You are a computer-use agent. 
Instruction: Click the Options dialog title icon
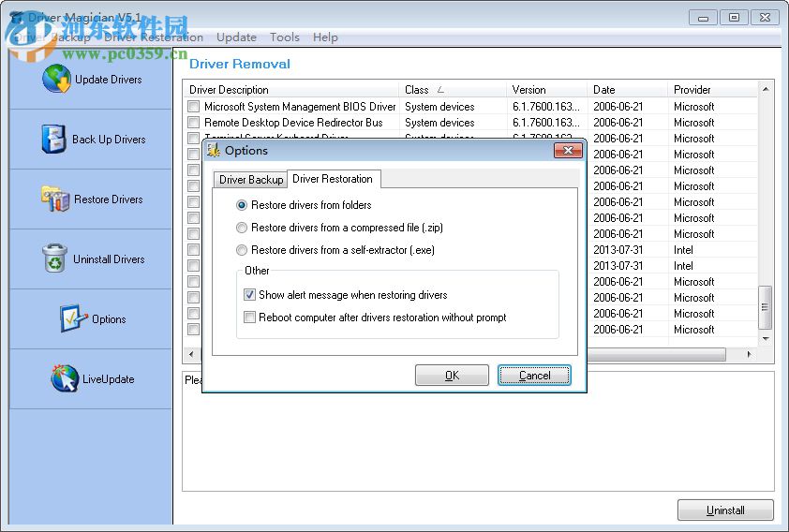pyautogui.click(x=214, y=150)
